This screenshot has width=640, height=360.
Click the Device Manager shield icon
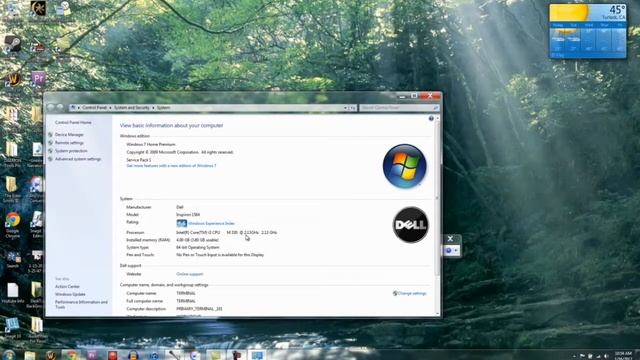click(x=51, y=135)
